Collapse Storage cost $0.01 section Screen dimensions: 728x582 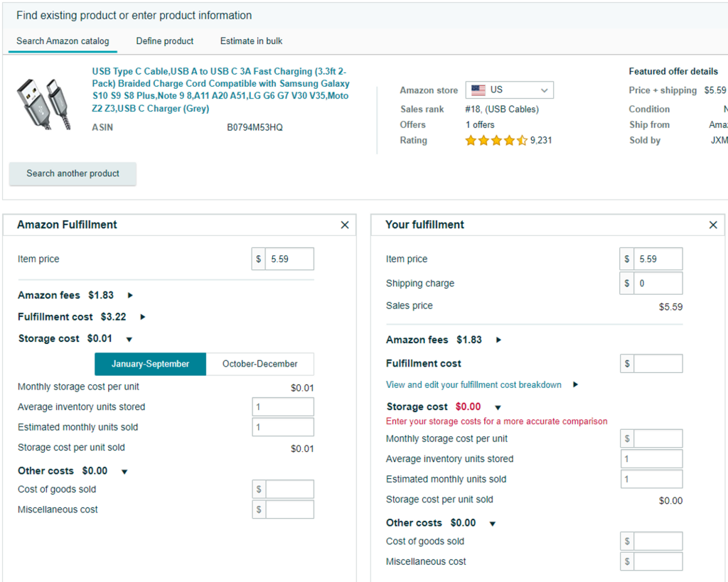coord(129,339)
